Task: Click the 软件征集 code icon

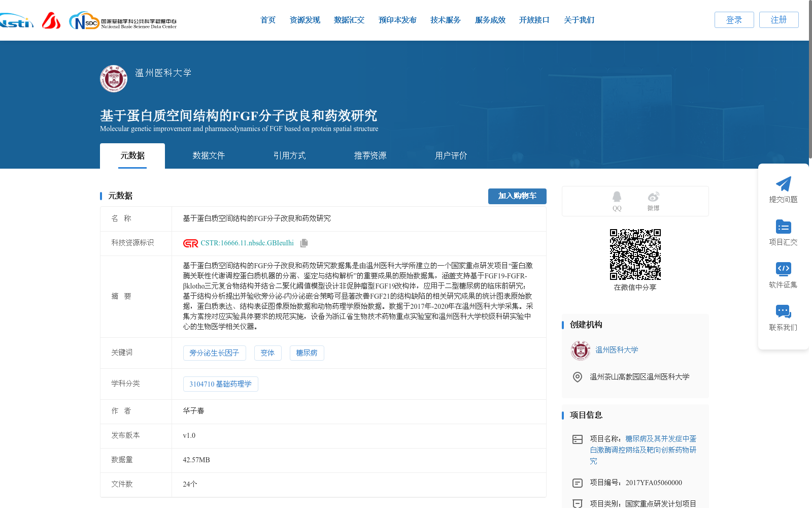Action: pyautogui.click(x=783, y=269)
